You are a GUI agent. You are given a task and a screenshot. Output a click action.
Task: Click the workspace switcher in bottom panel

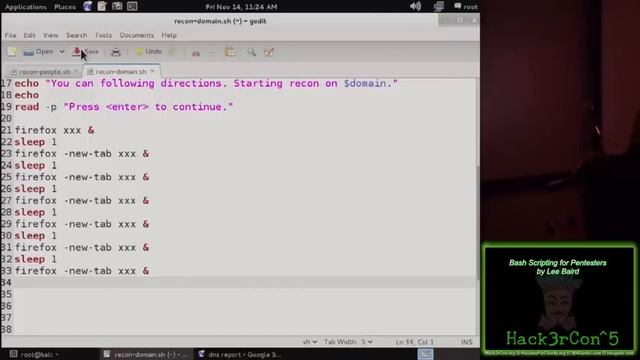[x=425, y=354]
